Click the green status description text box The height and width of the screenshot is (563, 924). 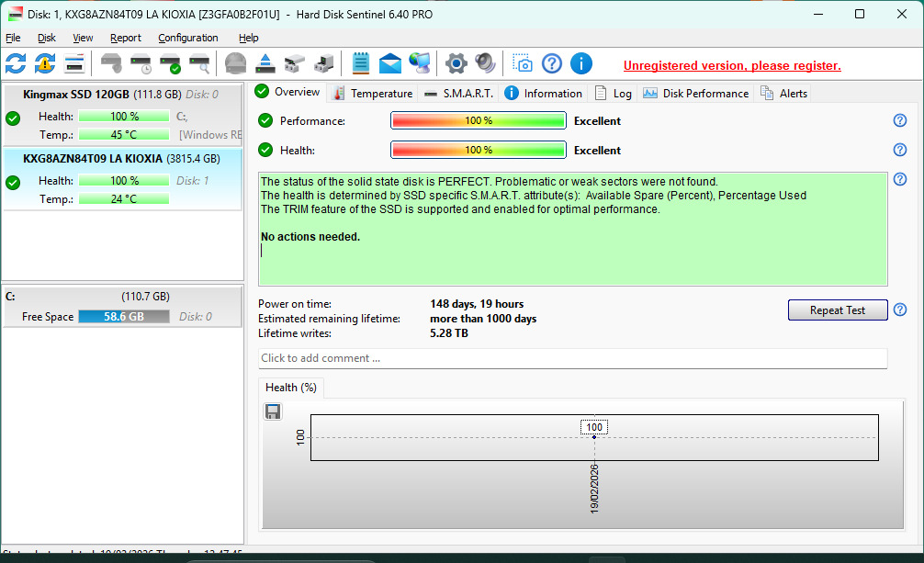coord(573,229)
